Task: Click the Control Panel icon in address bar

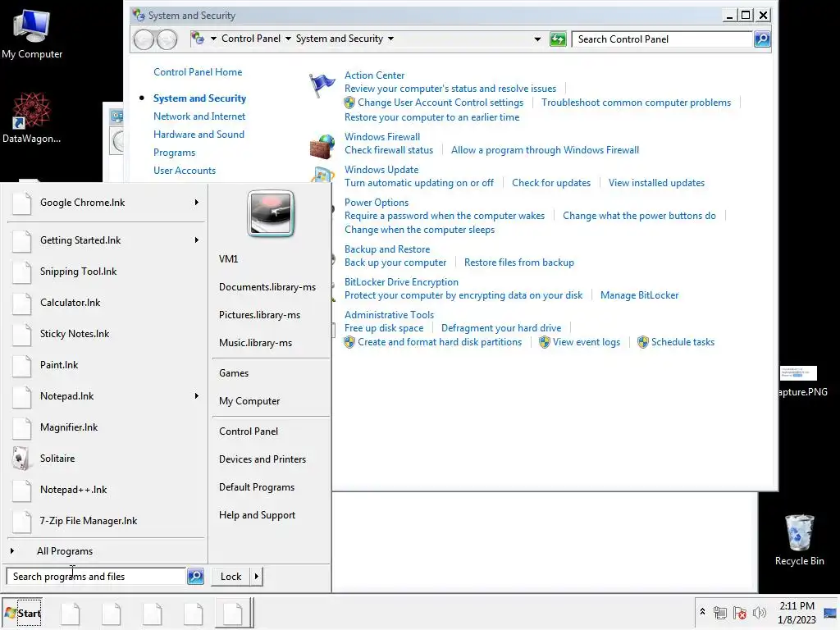Action: click(198, 39)
